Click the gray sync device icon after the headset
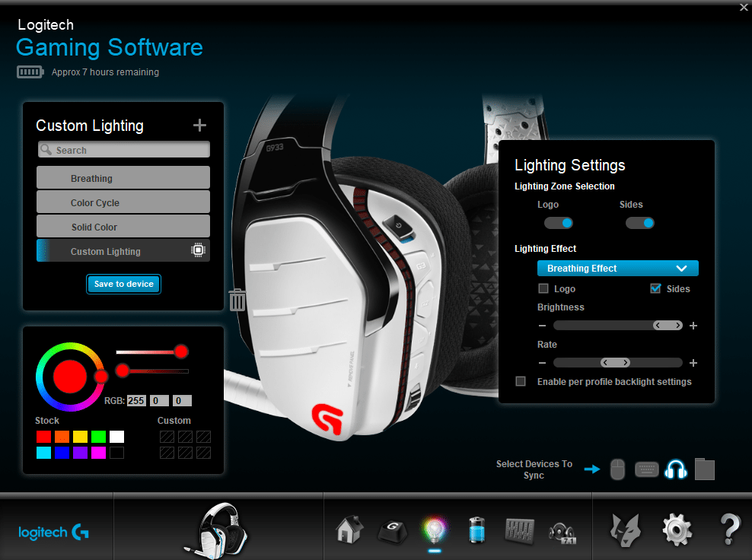The image size is (752, 560). (705, 469)
